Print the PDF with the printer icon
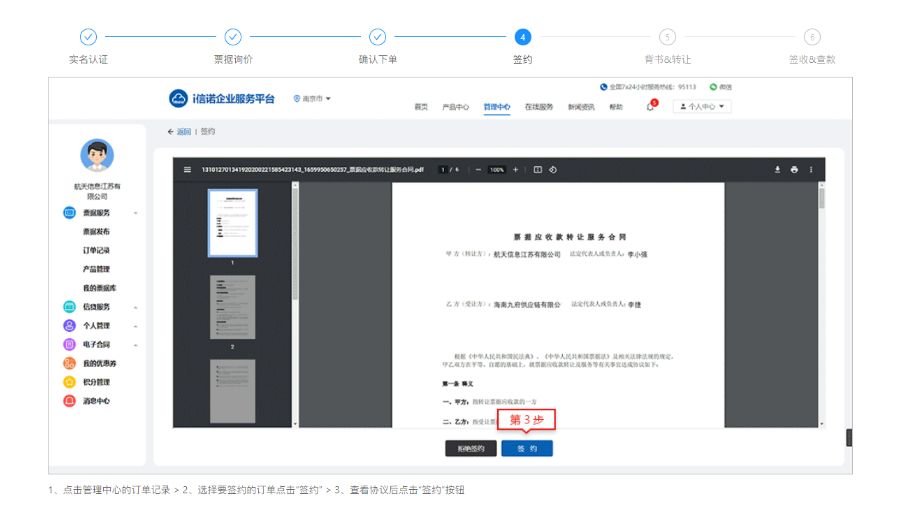900x520 pixels. click(794, 170)
